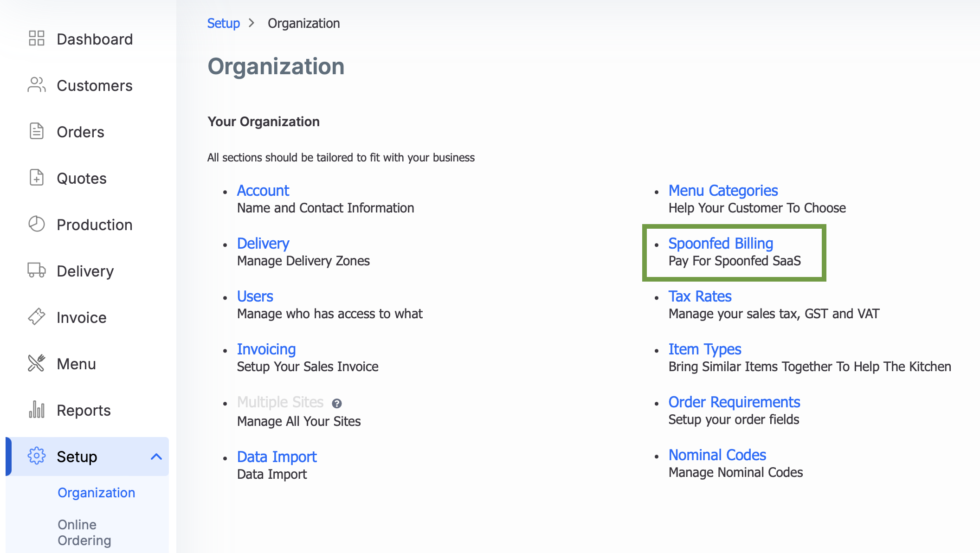Open the Menu Categories link
This screenshot has height=553, width=980.
pyautogui.click(x=723, y=191)
